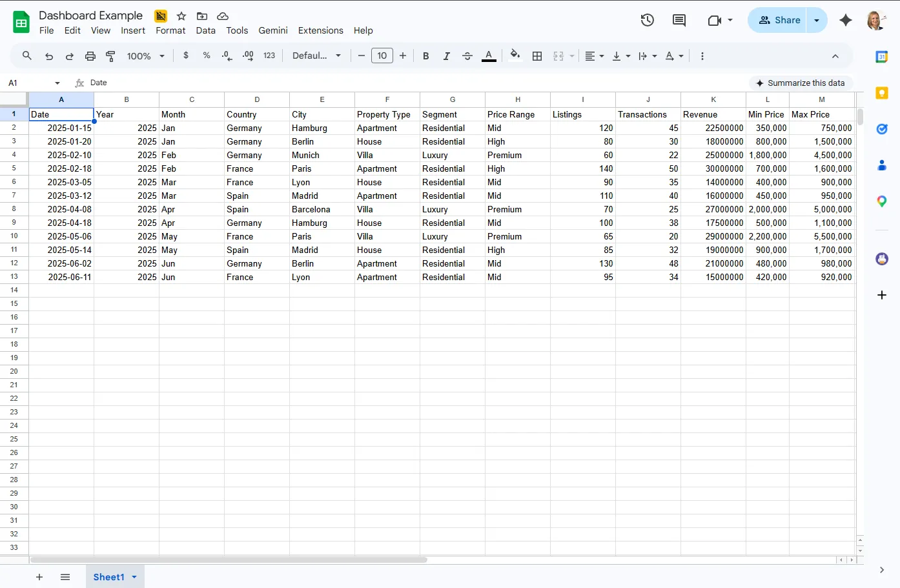Image resolution: width=900 pixels, height=588 pixels.
Task: Undo the last action
Action: [49, 56]
